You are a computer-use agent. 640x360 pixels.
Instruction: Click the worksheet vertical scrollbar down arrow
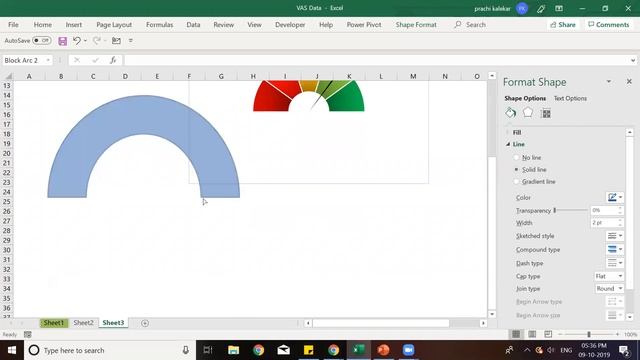492,314
